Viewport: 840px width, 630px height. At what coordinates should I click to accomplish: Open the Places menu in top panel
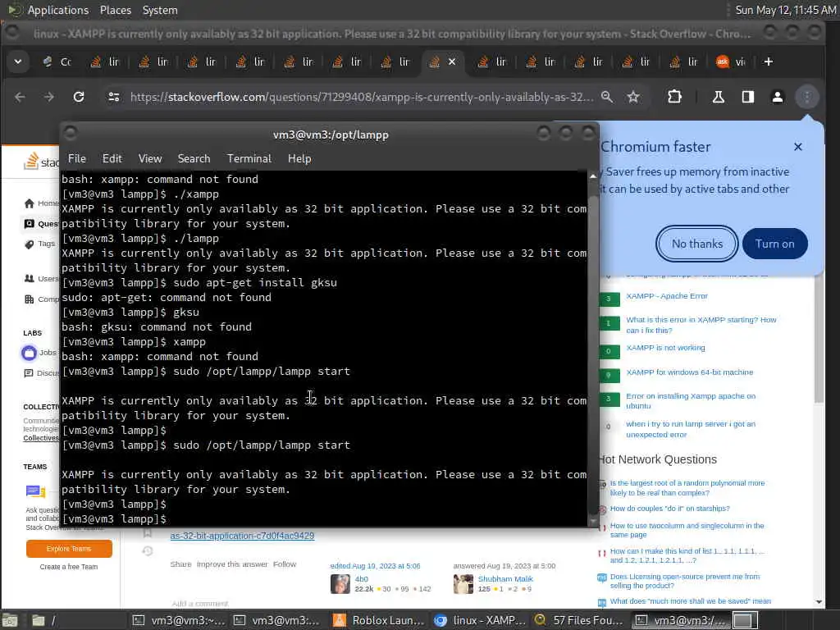click(115, 10)
